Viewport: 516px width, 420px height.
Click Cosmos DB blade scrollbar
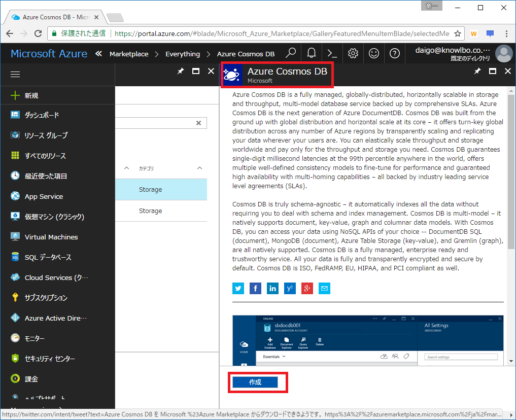point(511,172)
